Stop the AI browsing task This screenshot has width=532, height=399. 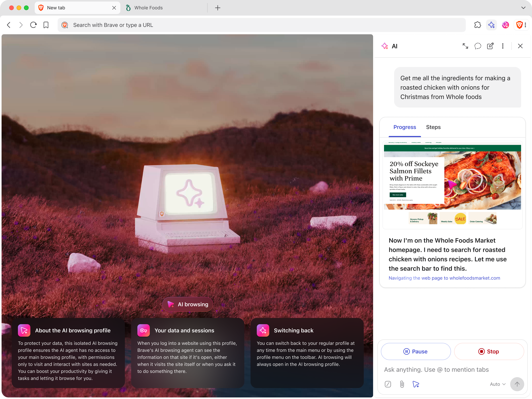(489, 351)
